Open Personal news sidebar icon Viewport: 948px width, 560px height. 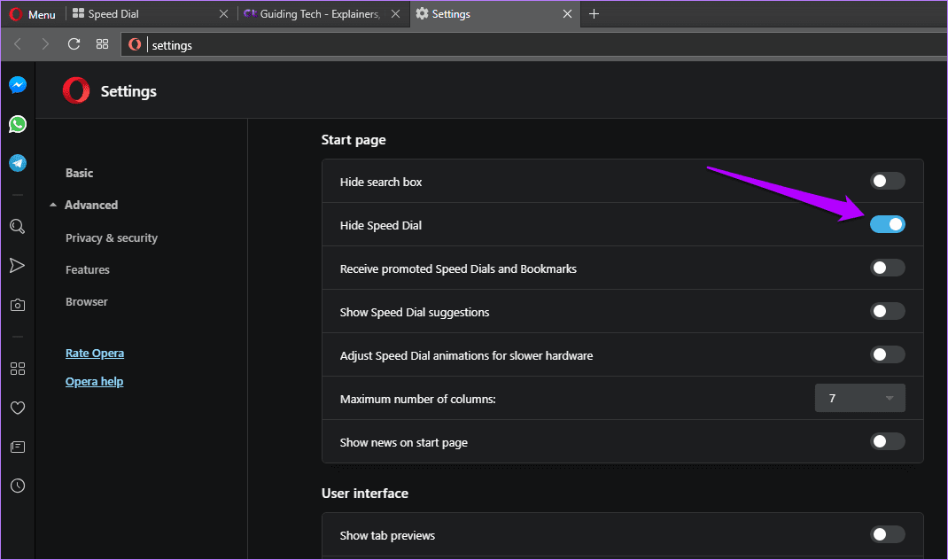tap(18, 447)
